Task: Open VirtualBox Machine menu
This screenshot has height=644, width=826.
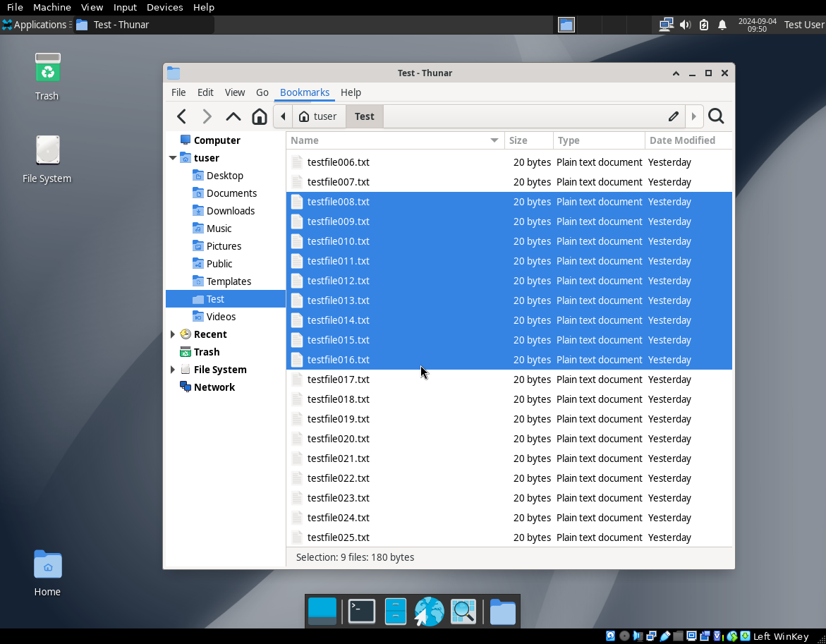Action: tap(51, 7)
